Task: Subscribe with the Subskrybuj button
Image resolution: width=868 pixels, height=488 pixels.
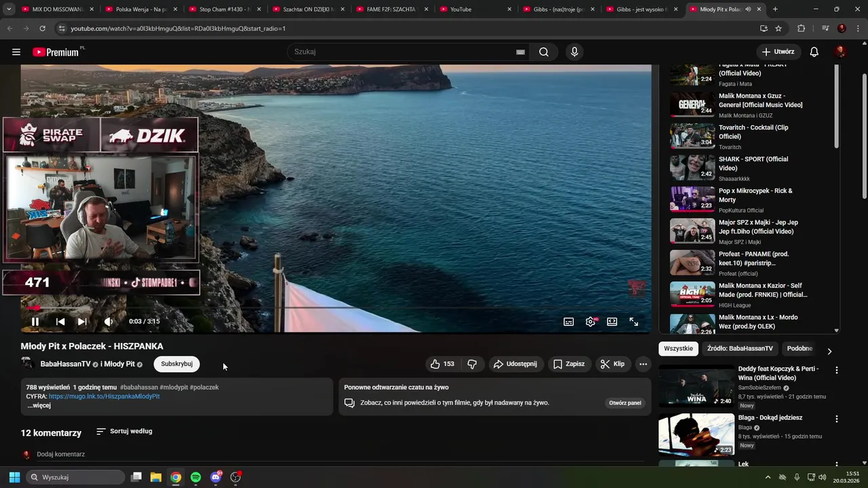Action: pos(177,364)
